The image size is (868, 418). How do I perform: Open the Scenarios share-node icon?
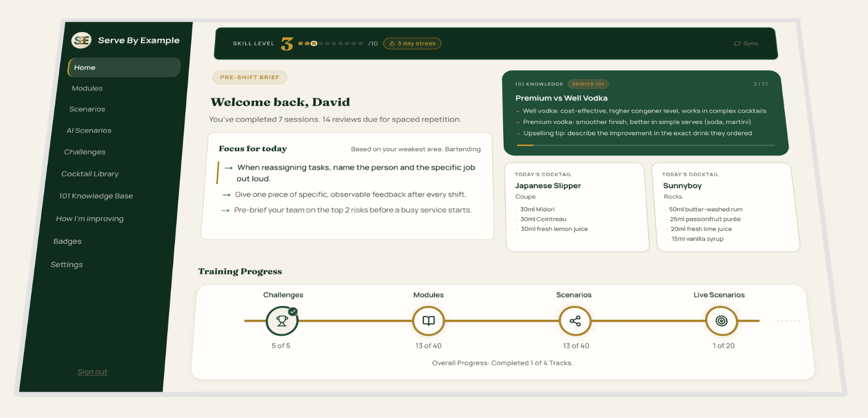[x=575, y=320]
